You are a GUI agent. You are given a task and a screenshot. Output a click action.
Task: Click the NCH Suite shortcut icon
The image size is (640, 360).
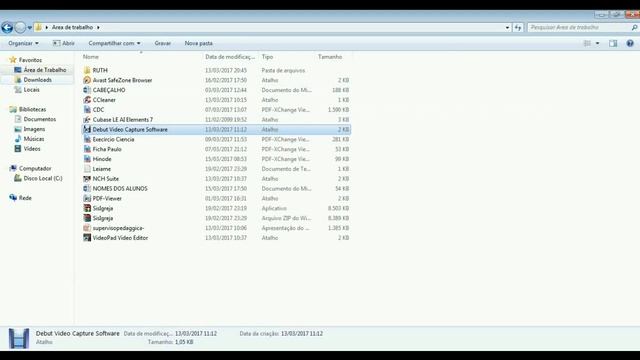point(87,178)
